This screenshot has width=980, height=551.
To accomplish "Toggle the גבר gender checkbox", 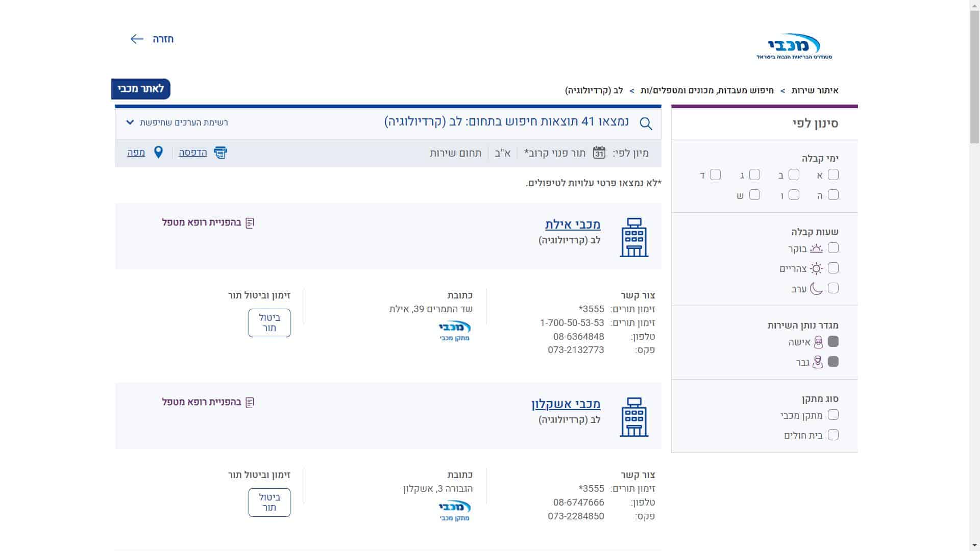I will (833, 362).
